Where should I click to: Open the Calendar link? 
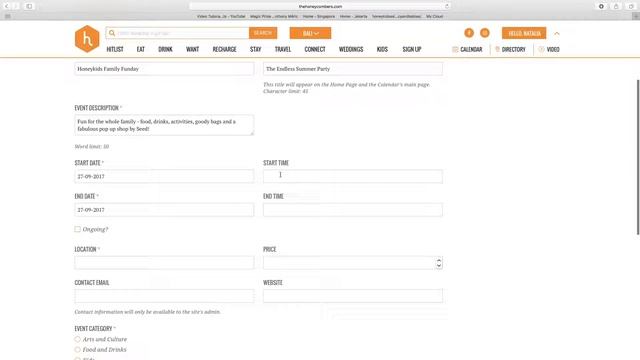(471, 49)
